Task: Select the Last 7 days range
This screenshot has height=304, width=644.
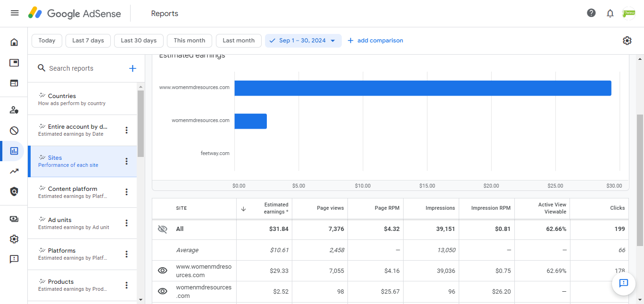Action: tap(88, 41)
